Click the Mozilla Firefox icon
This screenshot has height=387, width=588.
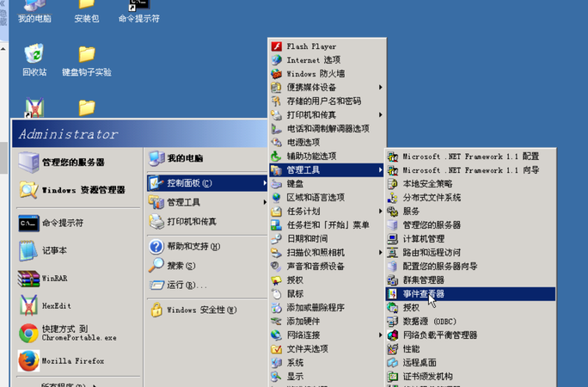click(x=28, y=361)
